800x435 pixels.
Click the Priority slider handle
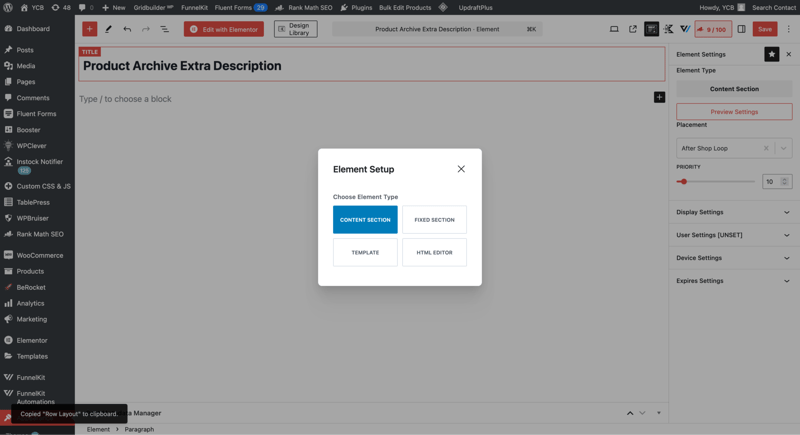(x=683, y=182)
